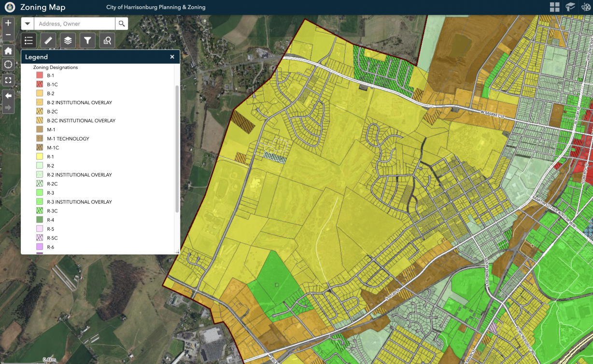Open the Layer List stack icon
This screenshot has height=364, width=593.
[x=68, y=41]
